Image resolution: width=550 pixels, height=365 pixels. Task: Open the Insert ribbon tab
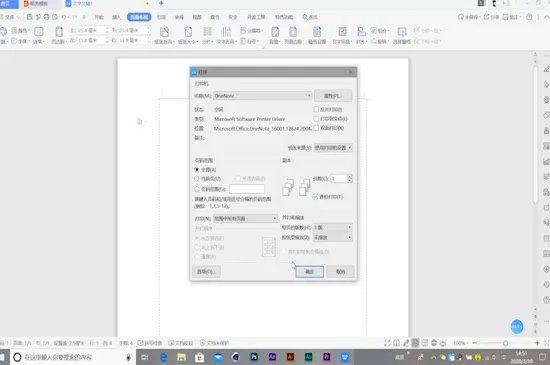pyautogui.click(x=116, y=17)
